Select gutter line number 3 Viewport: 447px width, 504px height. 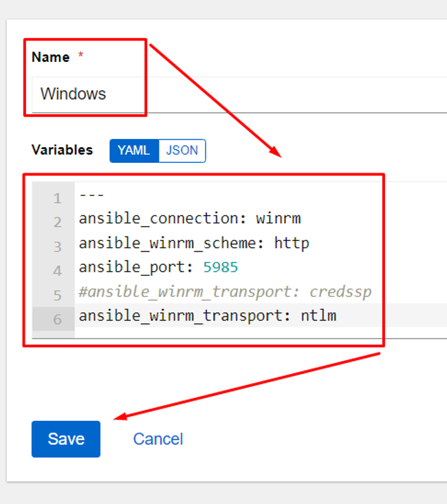coord(58,247)
